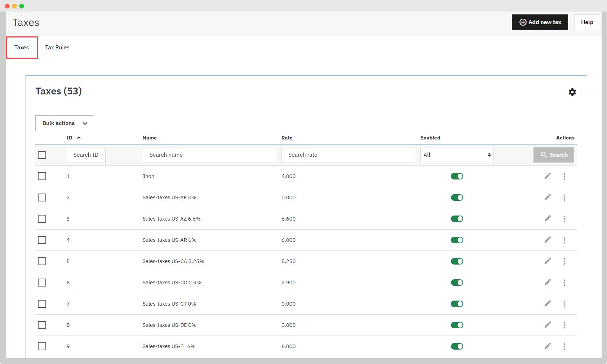Select the Taxes tab
This screenshot has height=364, width=607.
[22, 48]
